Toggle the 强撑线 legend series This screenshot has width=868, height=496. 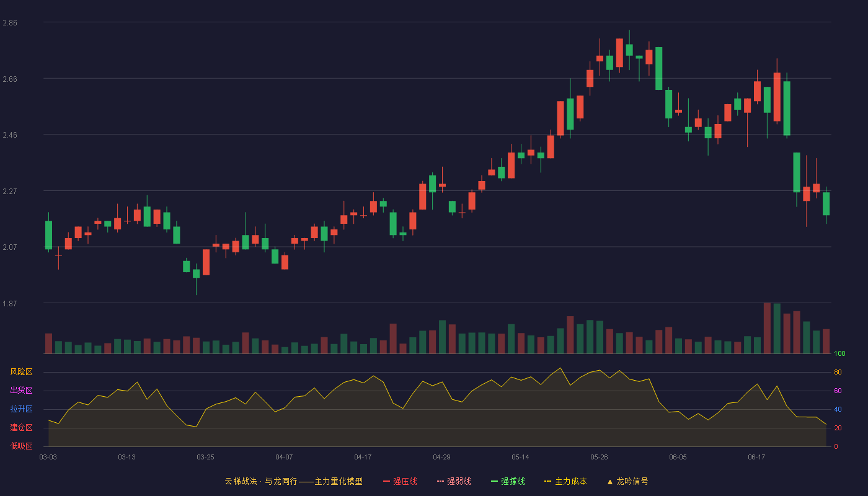(508, 481)
